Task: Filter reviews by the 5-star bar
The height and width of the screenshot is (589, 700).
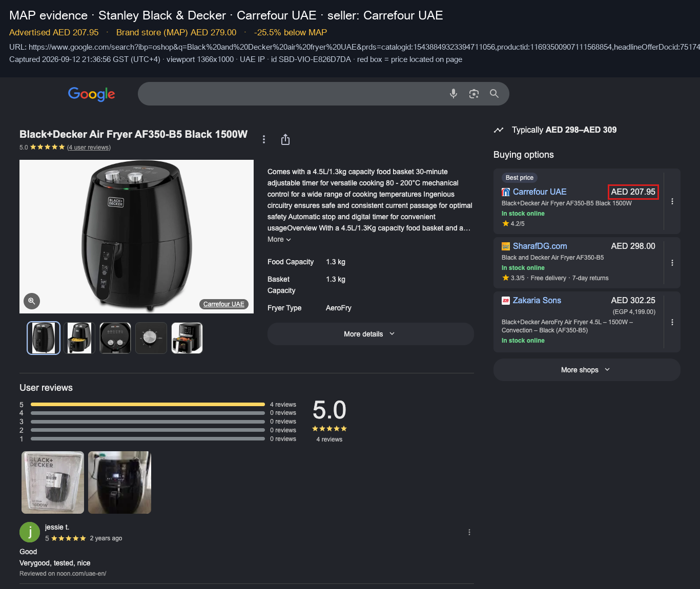Action: (148, 405)
